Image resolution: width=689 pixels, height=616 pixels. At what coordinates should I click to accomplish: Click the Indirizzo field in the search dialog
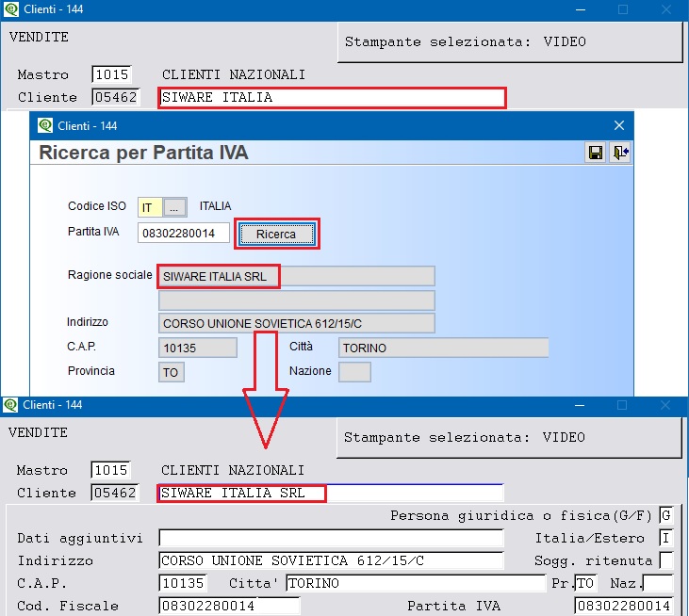pyautogui.click(x=297, y=324)
